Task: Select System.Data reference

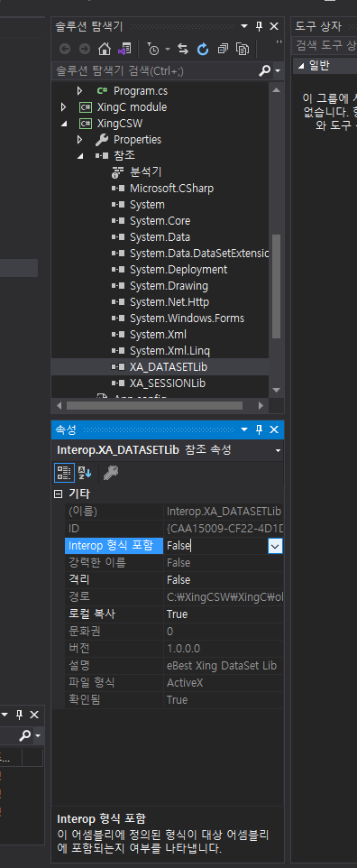Action: (160, 237)
